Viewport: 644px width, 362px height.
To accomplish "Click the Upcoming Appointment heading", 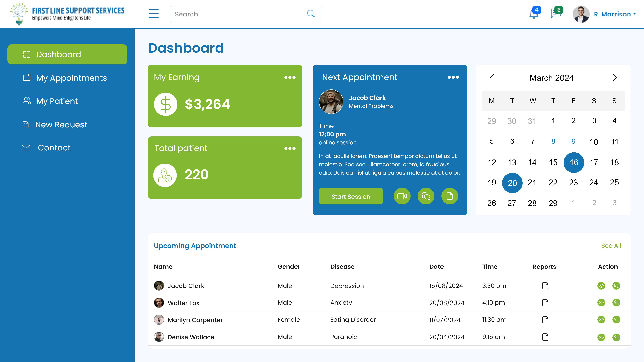I will [195, 246].
